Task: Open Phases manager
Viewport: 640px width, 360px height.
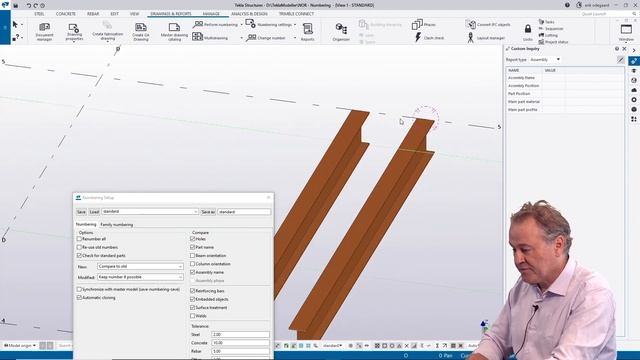Action: coord(424,24)
